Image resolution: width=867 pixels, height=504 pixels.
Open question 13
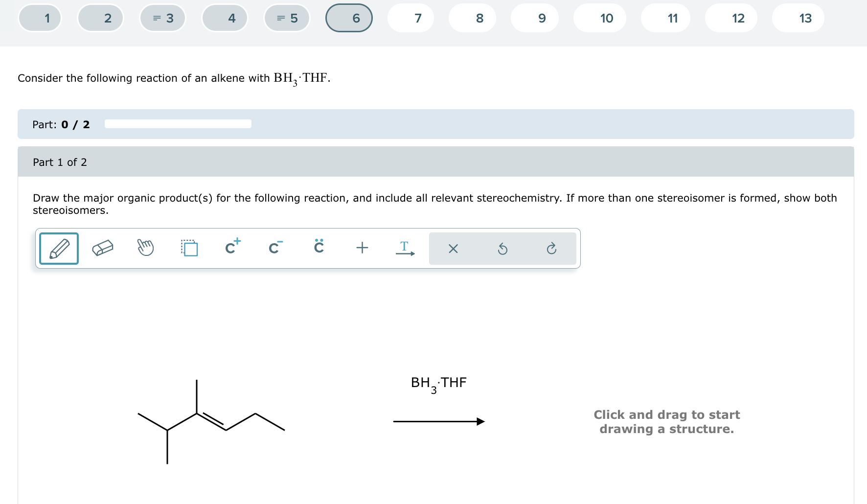pyautogui.click(x=799, y=18)
